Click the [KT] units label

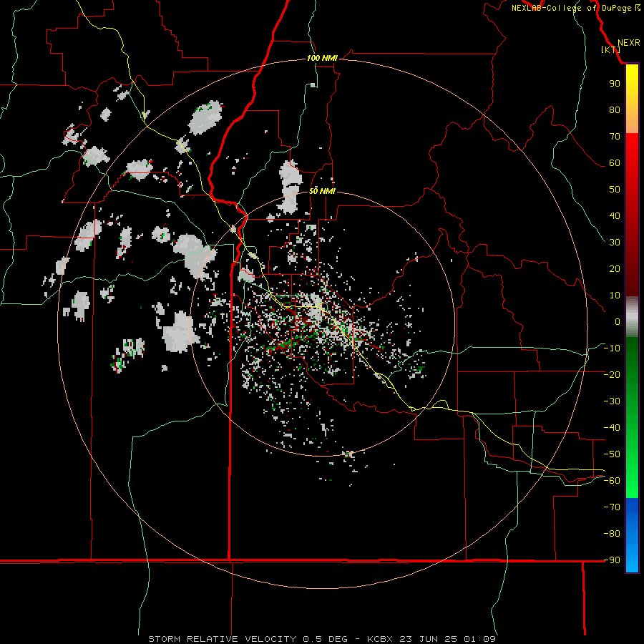tap(611, 49)
